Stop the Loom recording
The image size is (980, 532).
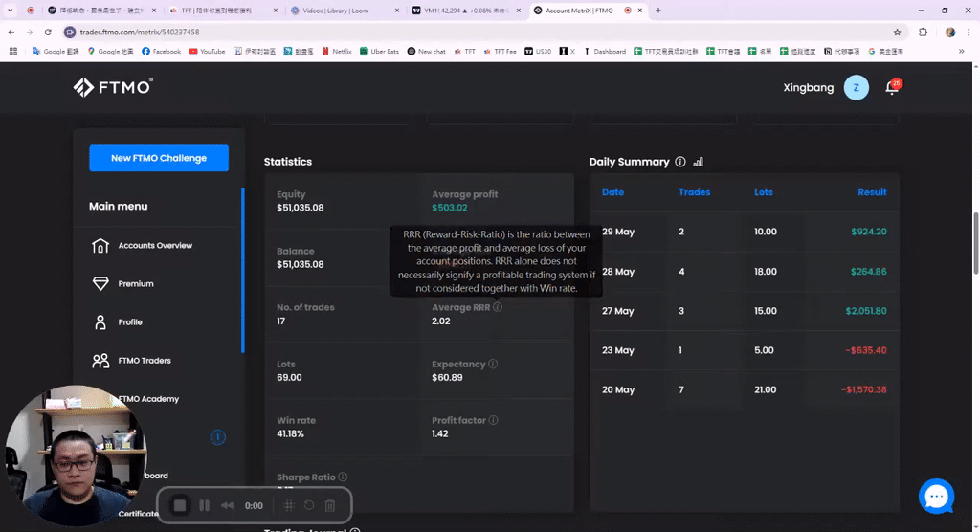point(180,505)
